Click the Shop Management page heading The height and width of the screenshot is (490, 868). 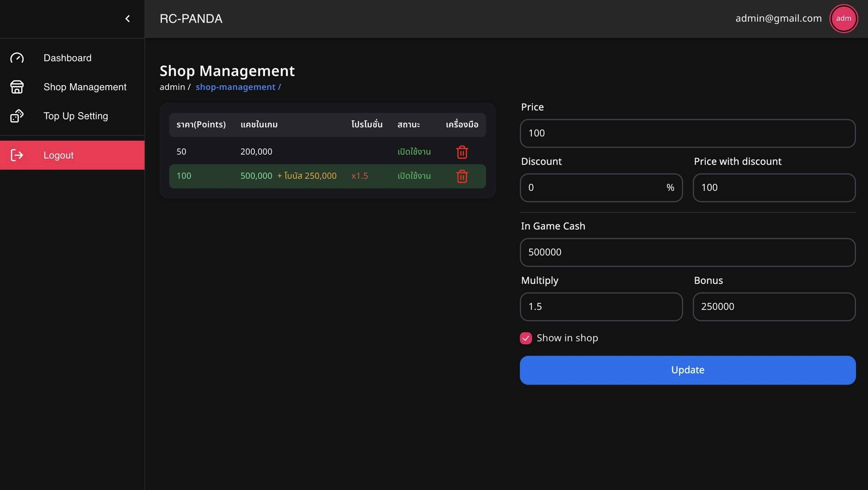[227, 71]
